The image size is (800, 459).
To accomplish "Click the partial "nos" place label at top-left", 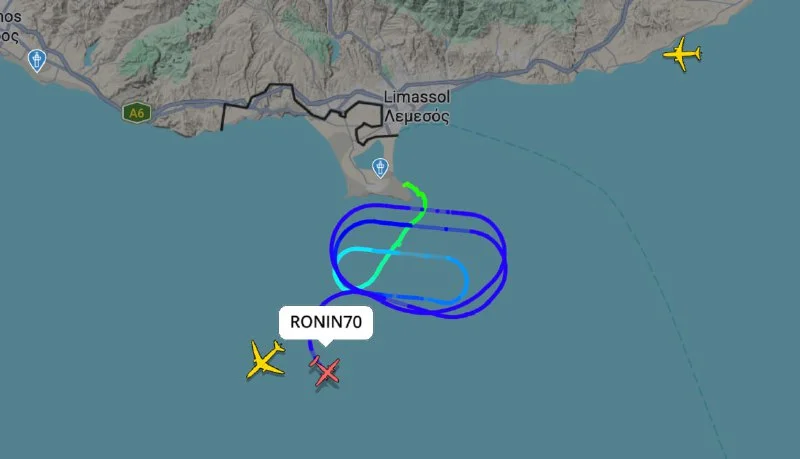I will [x=10, y=17].
